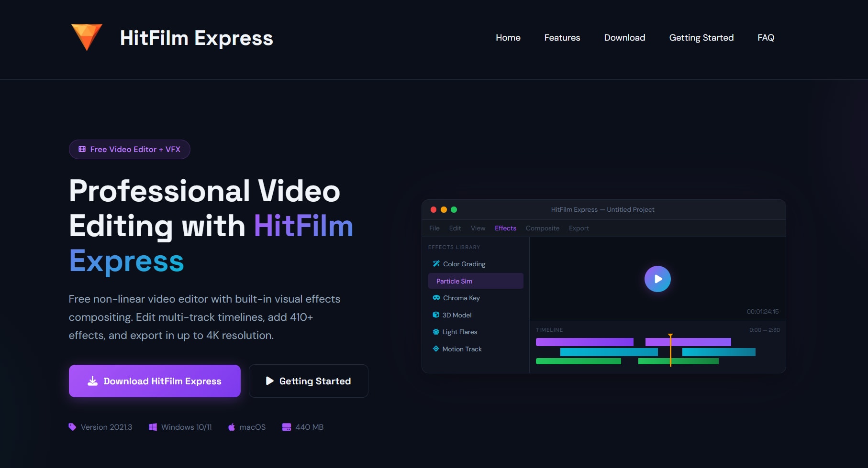Click the second green clip on the timeline

pos(679,361)
